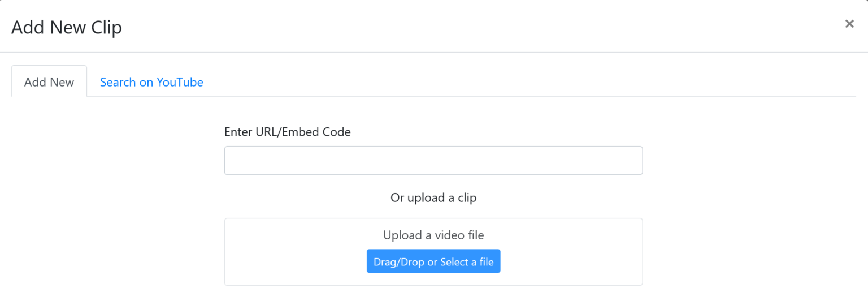Click the Or upload a clip text
The image size is (868, 305).
(433, 198)
